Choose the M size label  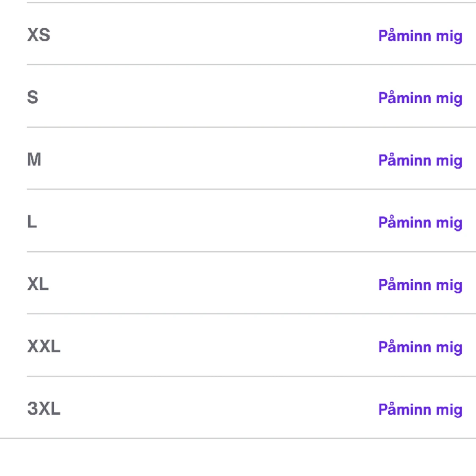pyautogui.click(x=34, y=160)
